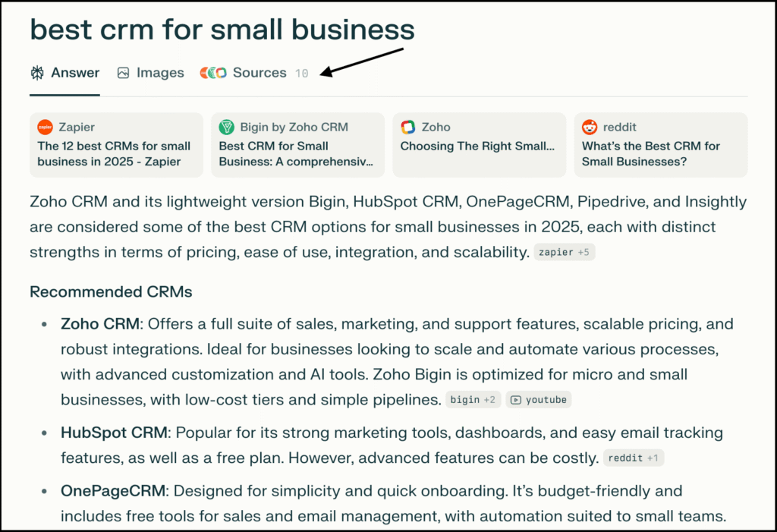Screen dimensions: 777x532
Task: Click the Sources count showing 10
Action: pos(301,73)
